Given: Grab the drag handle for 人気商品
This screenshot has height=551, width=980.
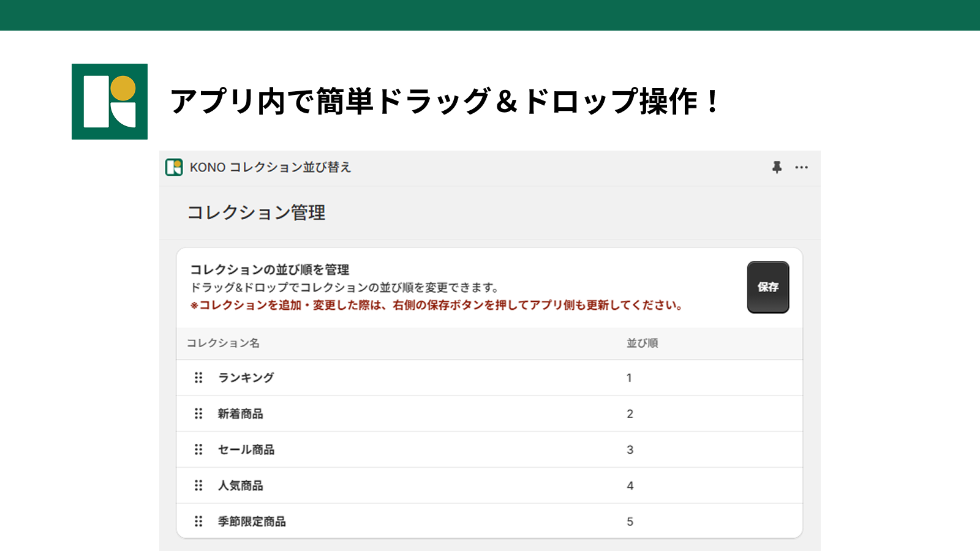Looking at the screenshot, I should (198, 485).
